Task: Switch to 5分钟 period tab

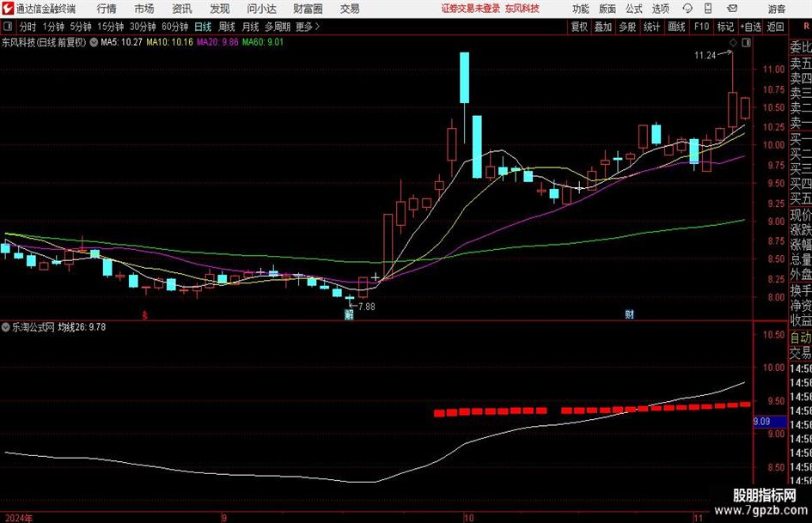Action: (x=81, y=27)
